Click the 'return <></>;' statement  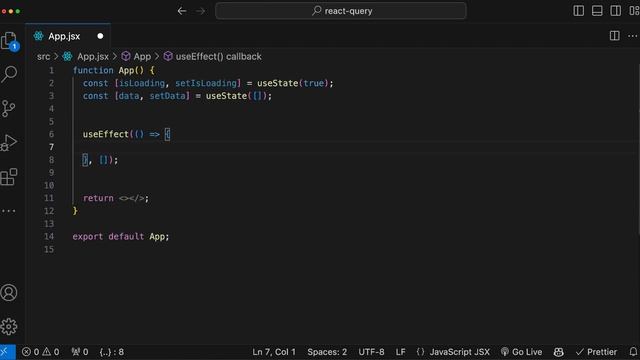pyautogui.click(x=116, y=198)
